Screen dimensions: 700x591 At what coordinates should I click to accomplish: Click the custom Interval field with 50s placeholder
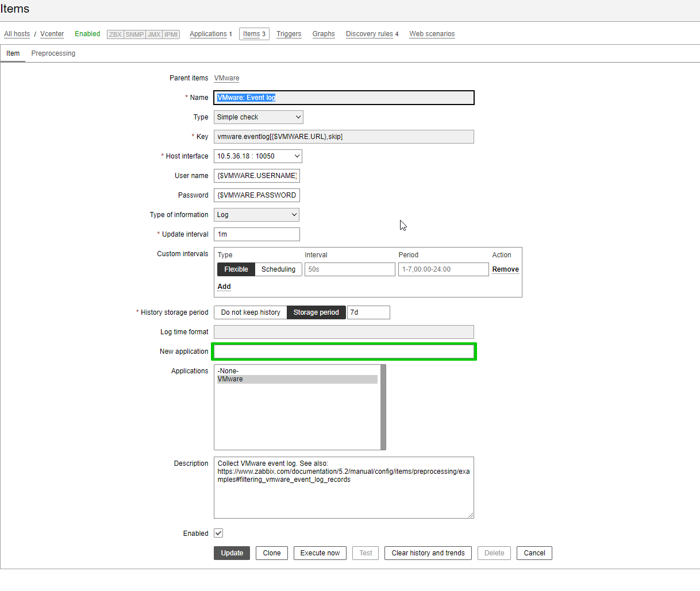click(350, 269)
